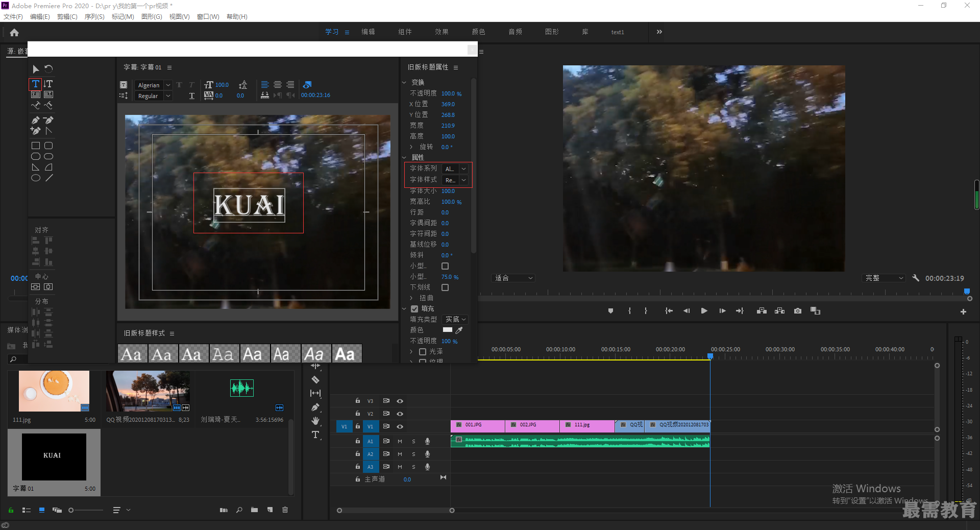Step forward one frame
The height and width of the screenshot is (530, 980).
pos(722,311)
